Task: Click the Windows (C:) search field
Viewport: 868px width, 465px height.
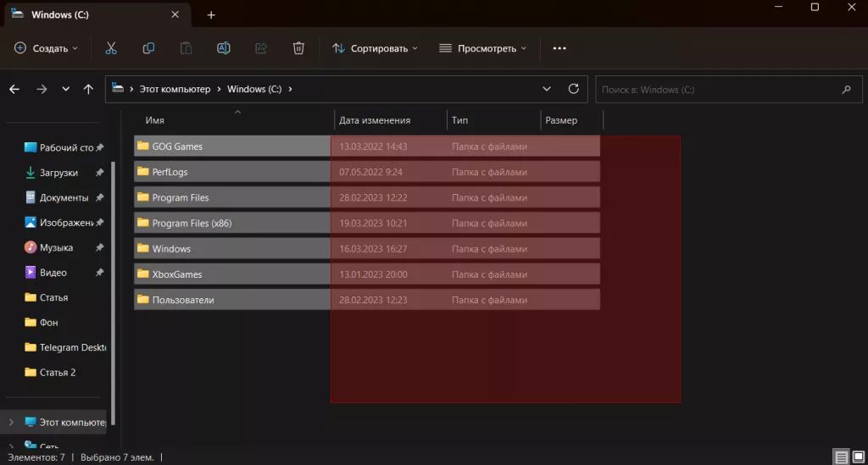Action: click(716, 89)
